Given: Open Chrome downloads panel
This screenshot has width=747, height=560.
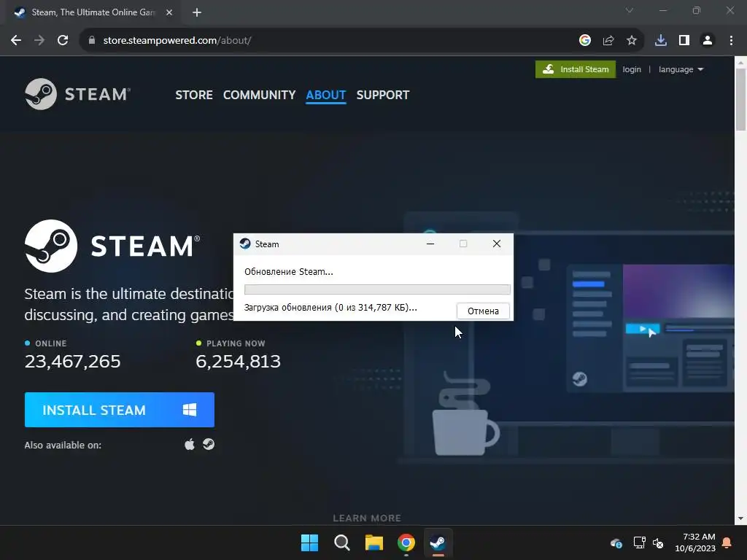Looking at the screenshot, I should point(661,41).
